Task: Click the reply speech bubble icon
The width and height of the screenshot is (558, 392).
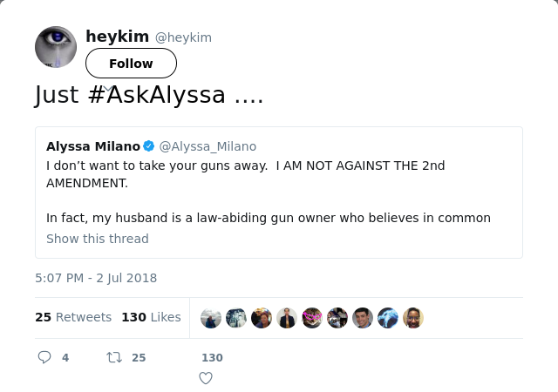Action: (x=44, y=357)
